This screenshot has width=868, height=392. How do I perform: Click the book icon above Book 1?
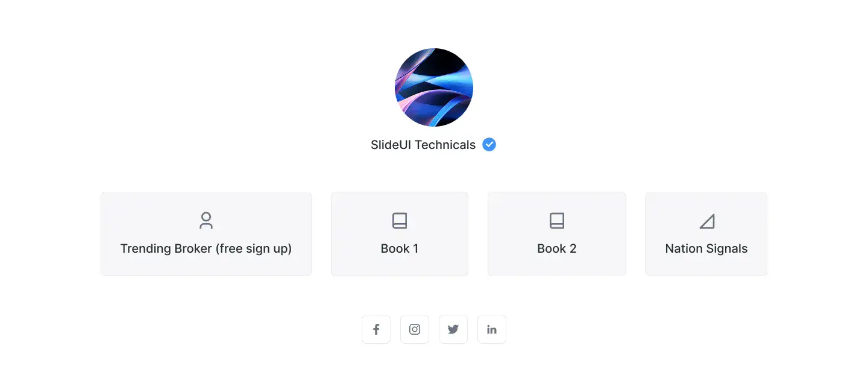tap(400, 221)
